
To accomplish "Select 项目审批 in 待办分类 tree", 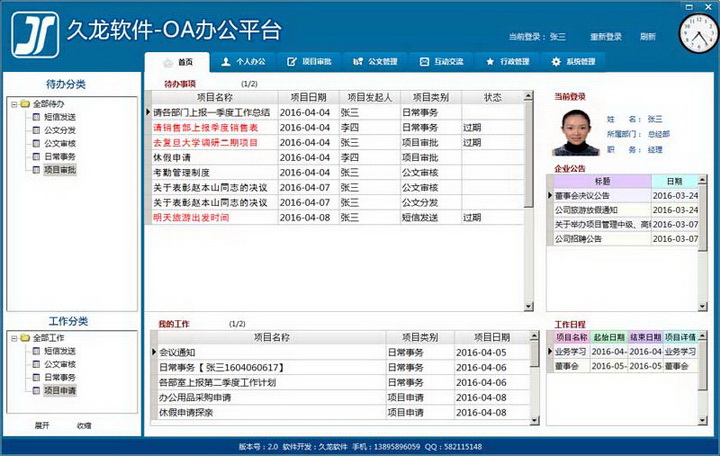I will pyautogui.click(x=60, y=170).
